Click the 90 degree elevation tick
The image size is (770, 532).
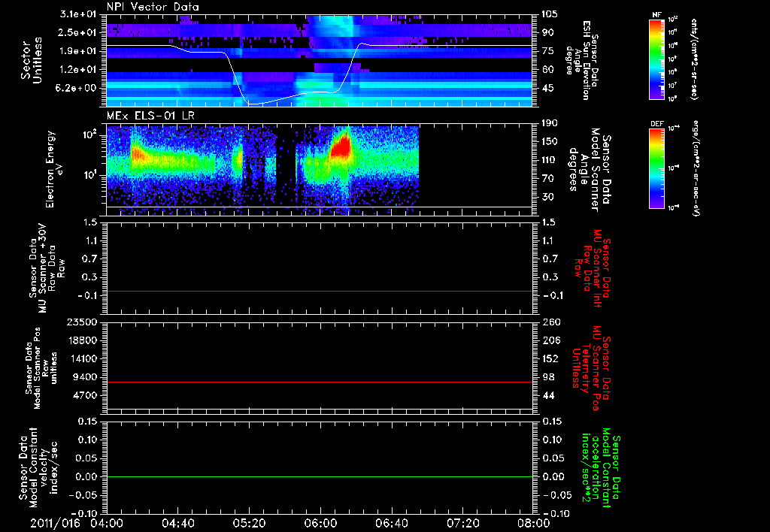547,32
